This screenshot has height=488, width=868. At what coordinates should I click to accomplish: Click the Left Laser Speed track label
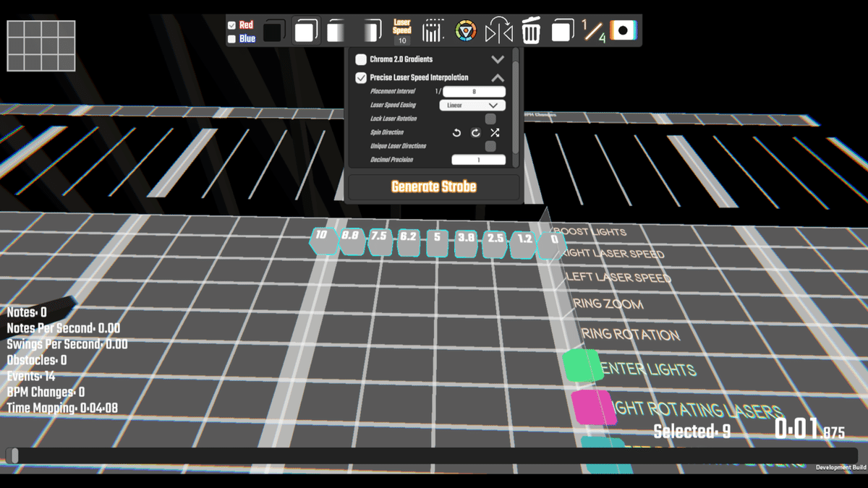[x=618, y=278]
